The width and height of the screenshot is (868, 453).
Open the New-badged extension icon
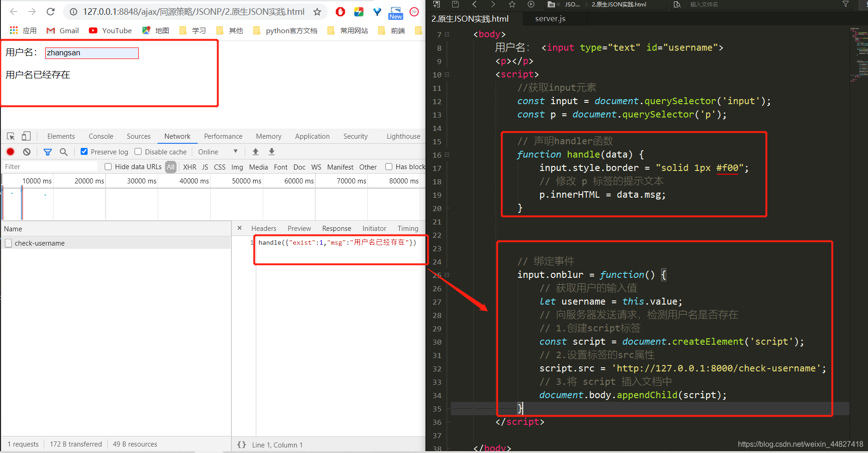(396, 13)
